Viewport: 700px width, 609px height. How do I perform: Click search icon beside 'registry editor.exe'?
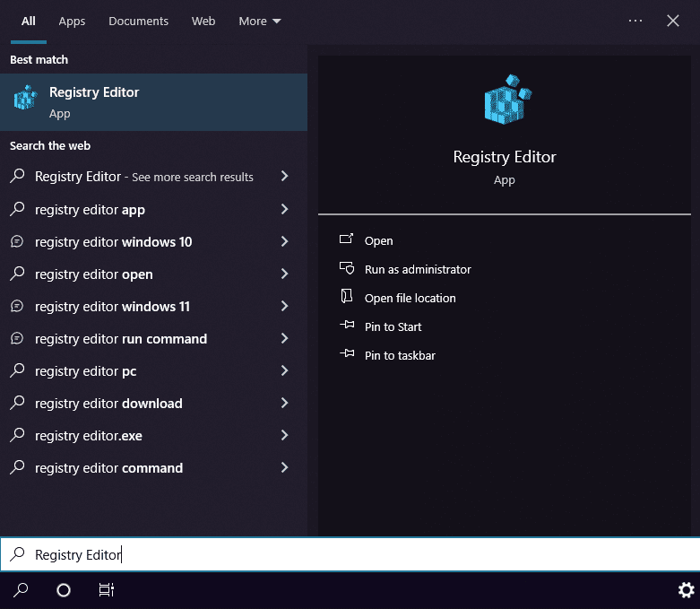click(17, 435)
